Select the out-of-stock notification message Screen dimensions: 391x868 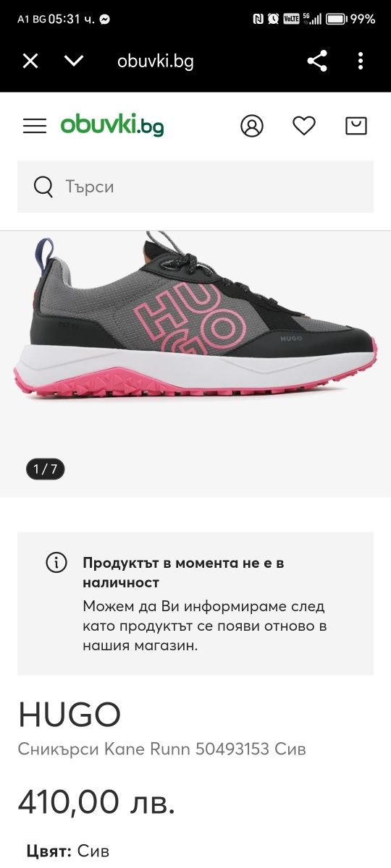pyautogui.click(x=204, y=604)
